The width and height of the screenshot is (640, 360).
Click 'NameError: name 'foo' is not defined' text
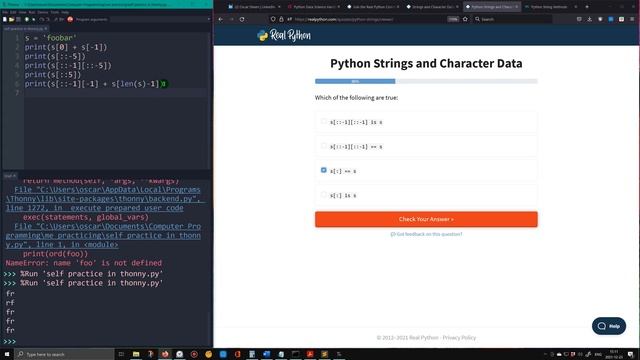[84, 263]
